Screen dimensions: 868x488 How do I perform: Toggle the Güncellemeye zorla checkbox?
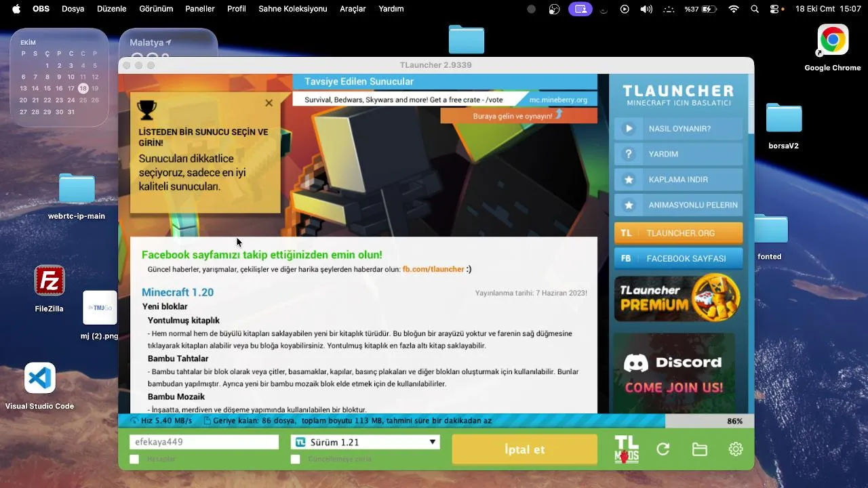[x=295, y=460]
